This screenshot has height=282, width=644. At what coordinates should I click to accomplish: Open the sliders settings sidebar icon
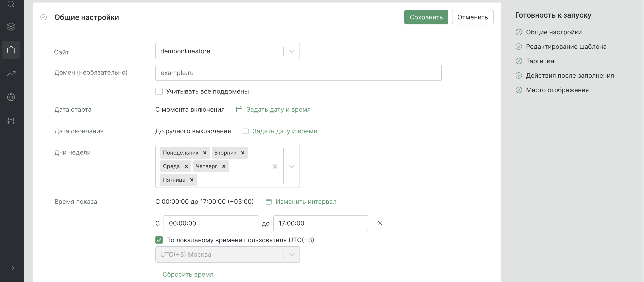[x=11, y=121]
